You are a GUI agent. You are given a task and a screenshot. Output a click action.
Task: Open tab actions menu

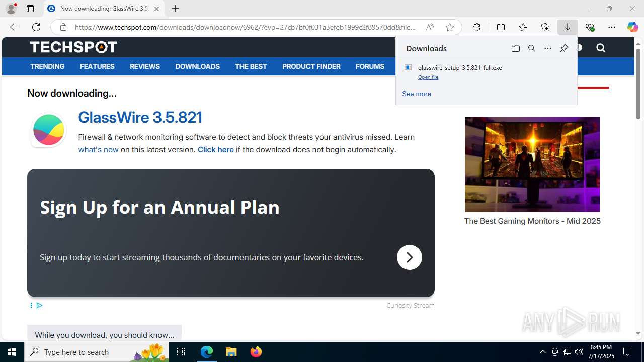(x=30, y=9)
